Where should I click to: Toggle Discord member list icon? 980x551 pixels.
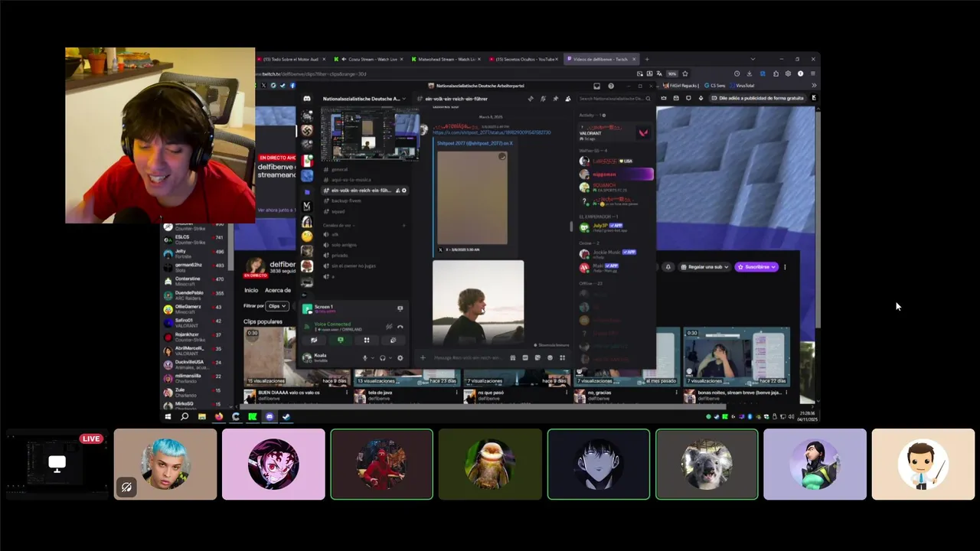pyautogui.click(x=567, y=99)
